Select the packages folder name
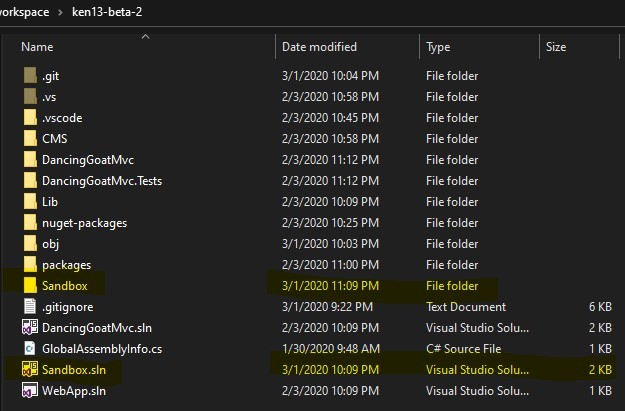The height and width of the screenshot is (411, 625). click(x=67, y=265)
